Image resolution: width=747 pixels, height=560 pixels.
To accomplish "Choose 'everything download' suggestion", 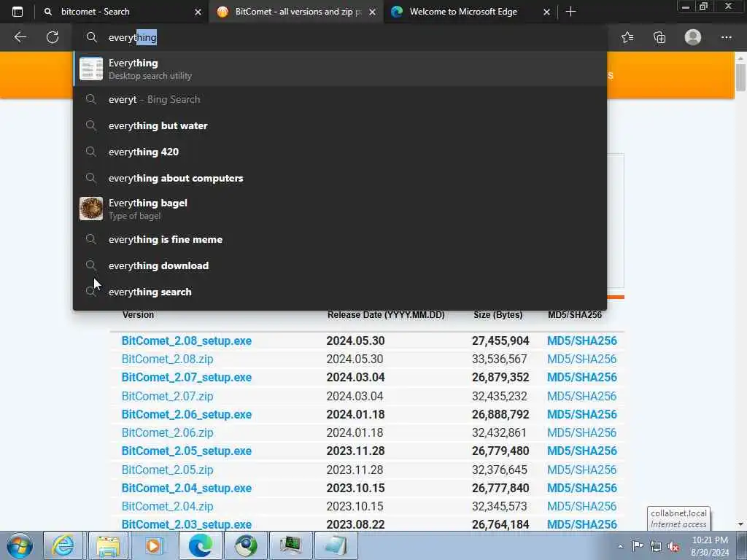I will click(x=340, y=265).
